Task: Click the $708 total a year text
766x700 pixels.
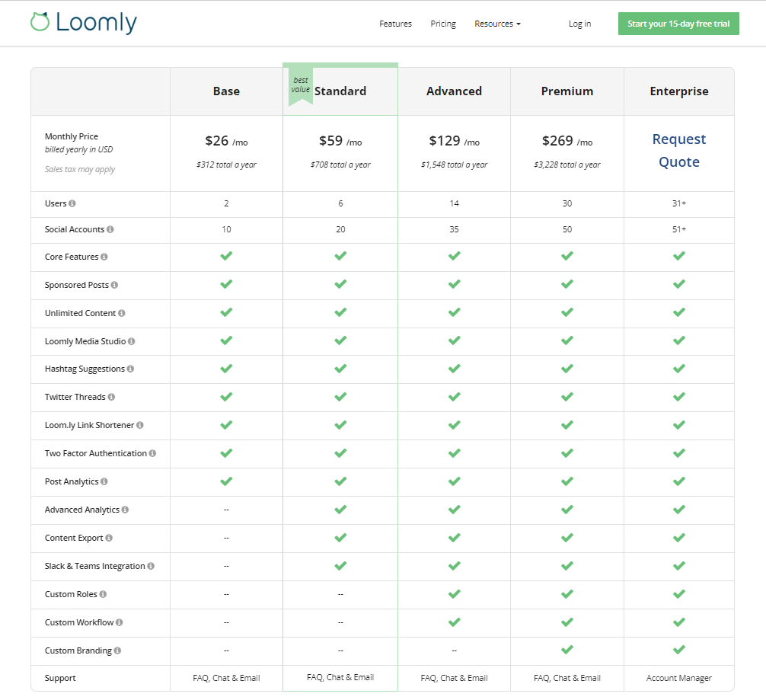Action: click(x=340, y=165)
